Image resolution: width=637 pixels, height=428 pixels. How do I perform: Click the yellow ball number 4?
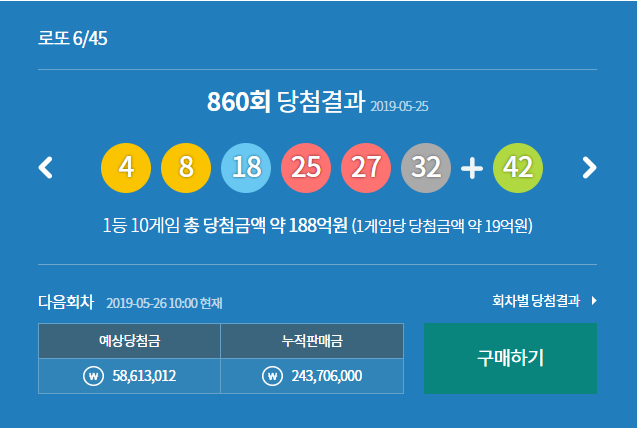[126, 167]
